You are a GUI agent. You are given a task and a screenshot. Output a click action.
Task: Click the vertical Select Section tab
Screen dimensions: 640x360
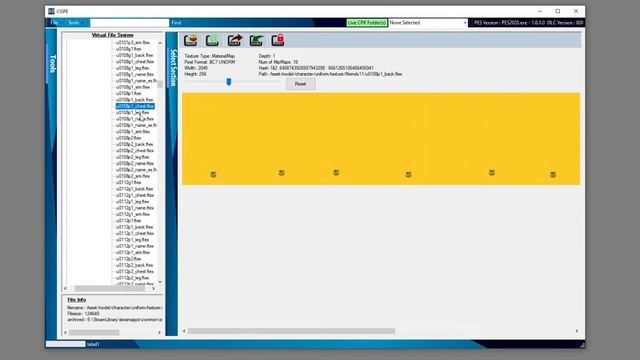point(173,68)
